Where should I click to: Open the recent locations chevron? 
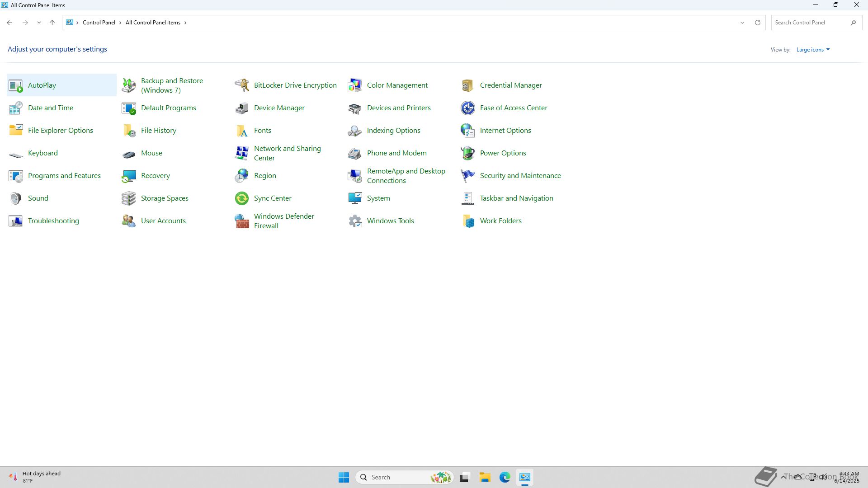click(39, 23)
